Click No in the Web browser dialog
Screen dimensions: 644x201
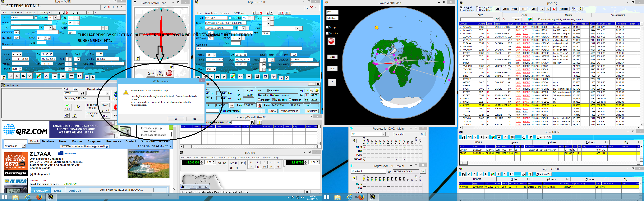(x=195, y=119)
